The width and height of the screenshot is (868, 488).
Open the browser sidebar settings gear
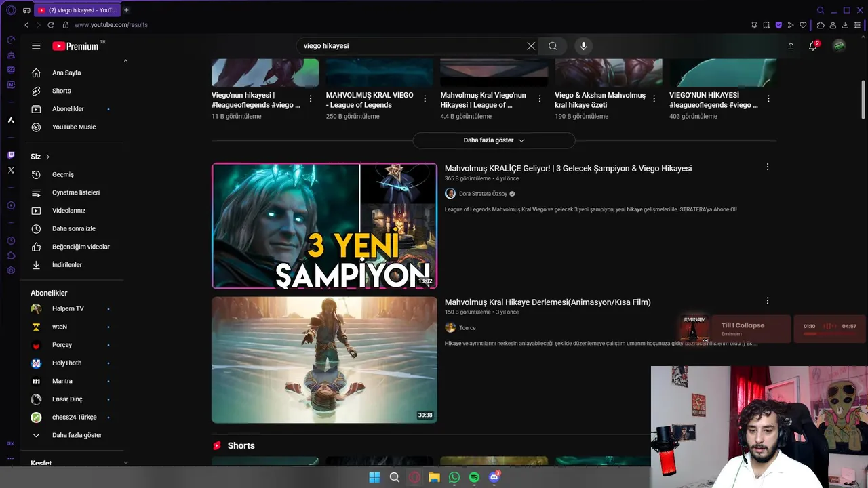[11, 270]
